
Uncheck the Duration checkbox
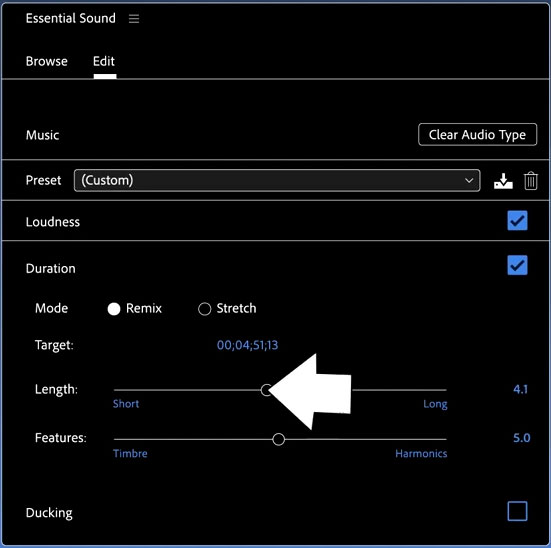pos(517,265)
